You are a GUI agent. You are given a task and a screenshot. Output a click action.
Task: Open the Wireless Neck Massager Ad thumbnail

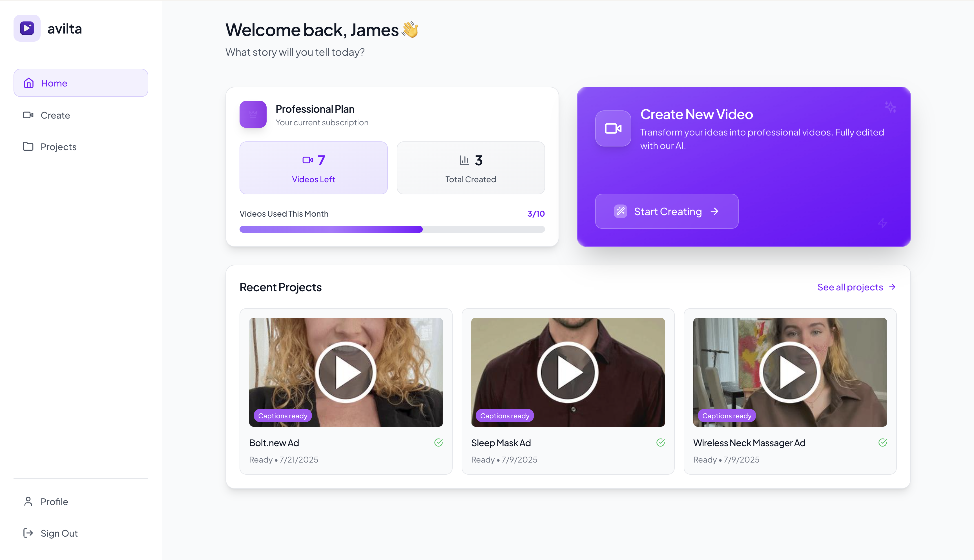coord(789,372)
